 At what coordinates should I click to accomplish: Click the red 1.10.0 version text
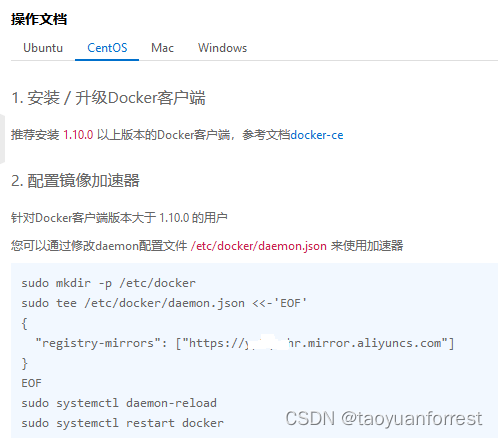[78, 135]
